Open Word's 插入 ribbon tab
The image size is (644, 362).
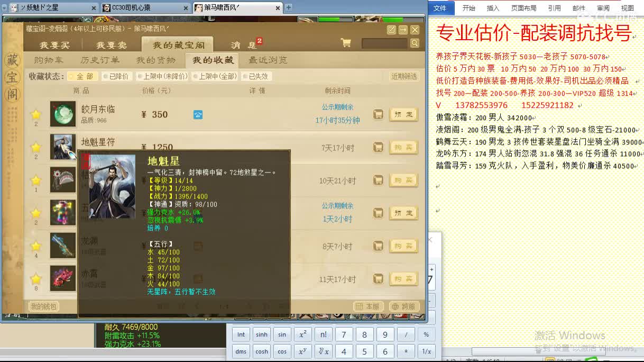coord(493,8)
